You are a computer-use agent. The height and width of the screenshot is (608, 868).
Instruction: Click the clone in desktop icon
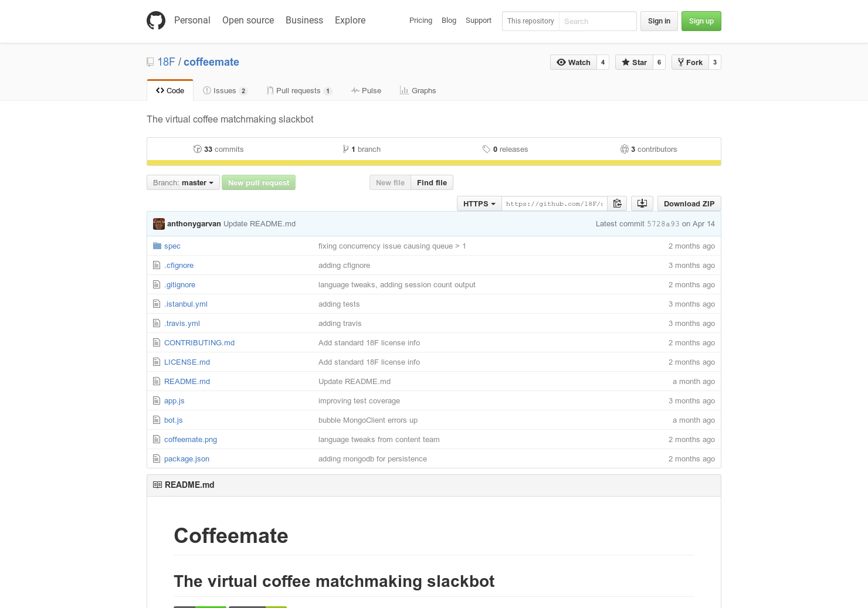642,203
